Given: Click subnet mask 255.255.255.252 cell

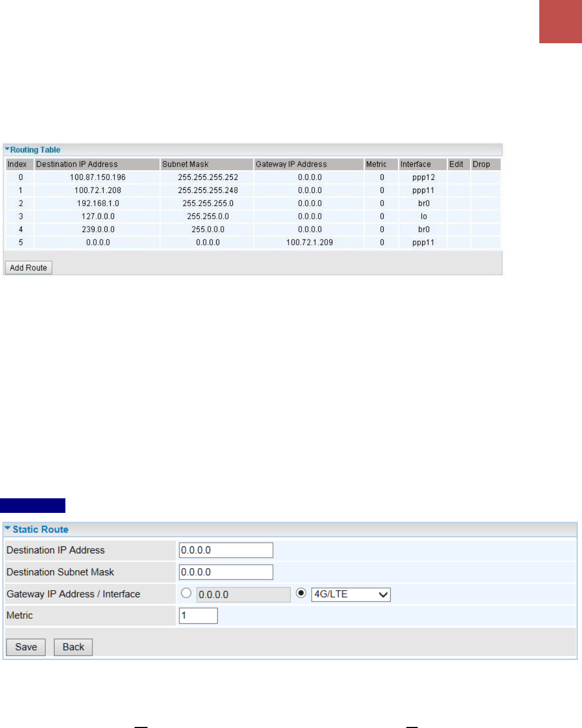Looking at the screenshot, I should [x=208, y=177].
